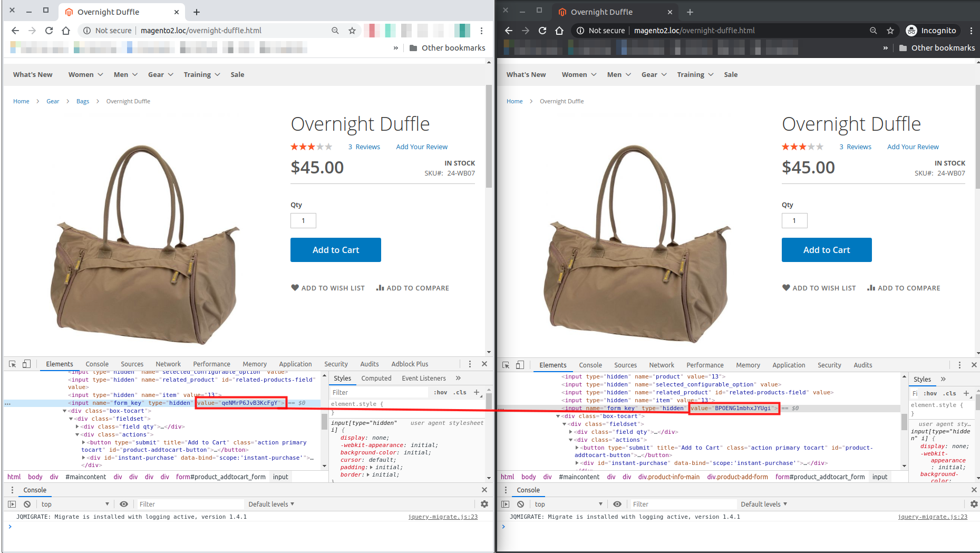Viewport: 980px width, 553px height.
Task: Open console settings gear in left DevTools
Action: click(484, 504)
